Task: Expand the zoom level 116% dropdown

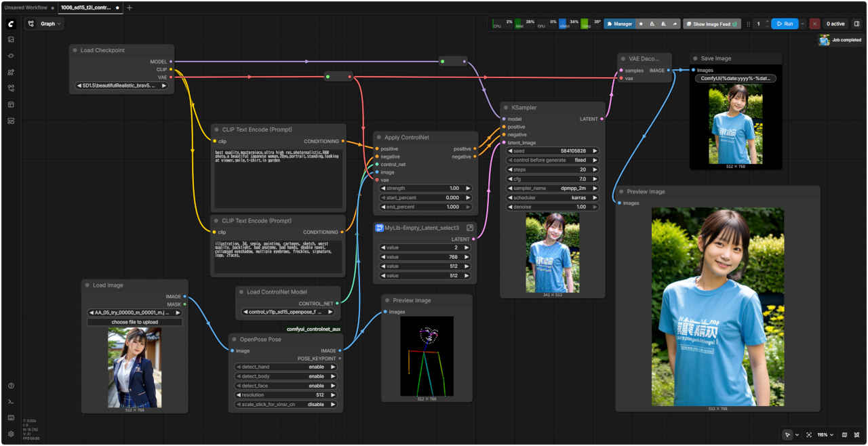Action: click(x=824, y=434)
